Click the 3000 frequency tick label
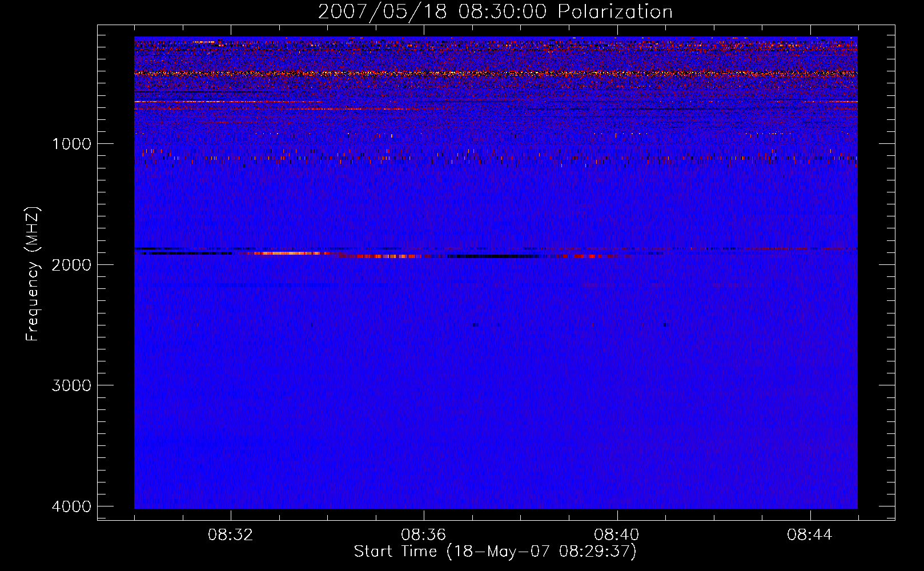924x571 pixels. [71, 385]
